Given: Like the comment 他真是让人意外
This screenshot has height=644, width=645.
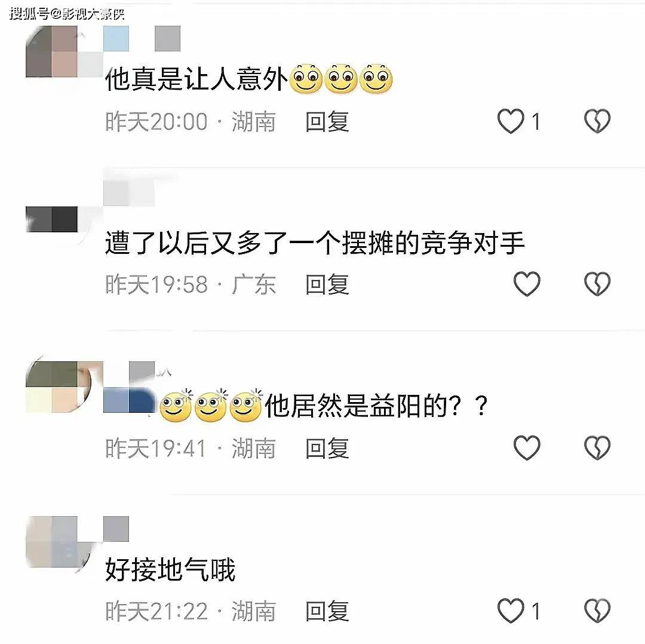Looking at the screenshot, I should click(511, 121).
